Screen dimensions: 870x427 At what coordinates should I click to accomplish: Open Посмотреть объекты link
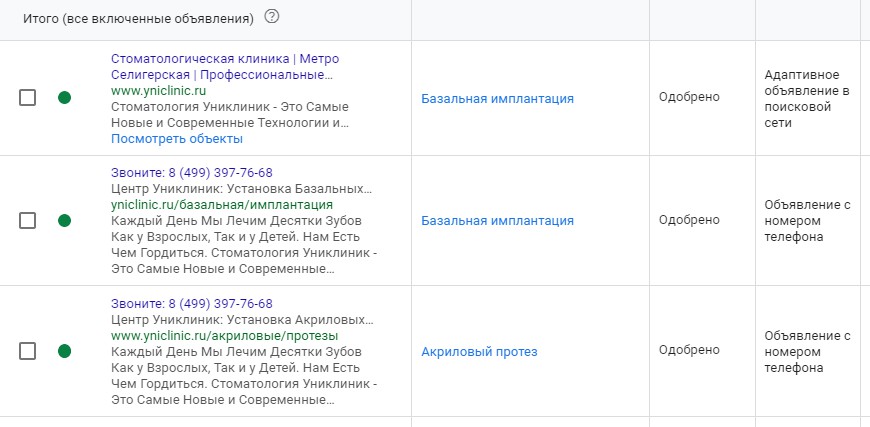(x=177, y=139)
